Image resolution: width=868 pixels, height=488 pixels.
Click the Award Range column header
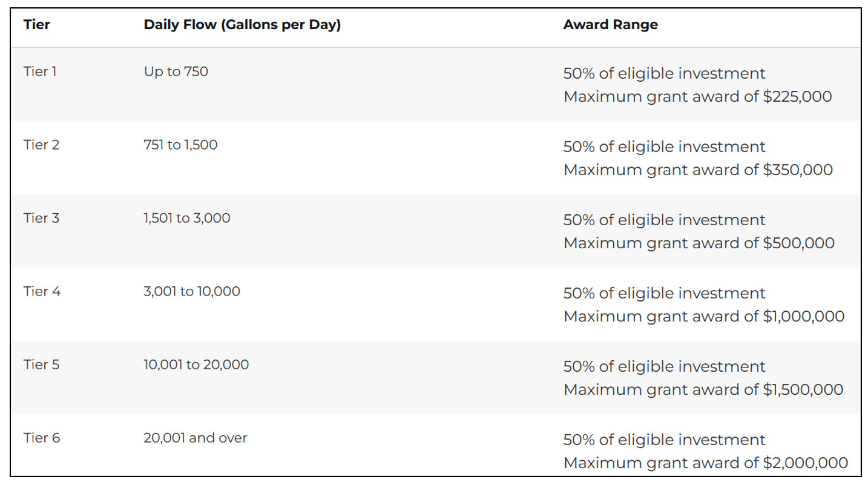(610, 25)
